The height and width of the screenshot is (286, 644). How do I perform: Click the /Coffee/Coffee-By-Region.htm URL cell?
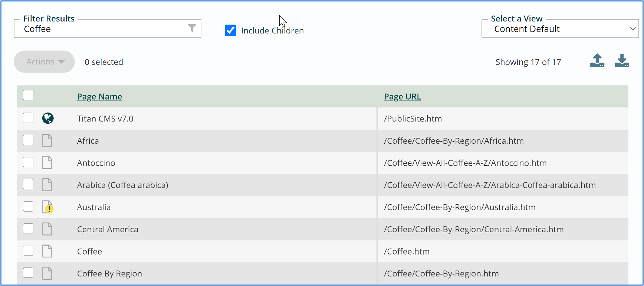[x=441, y=274]
